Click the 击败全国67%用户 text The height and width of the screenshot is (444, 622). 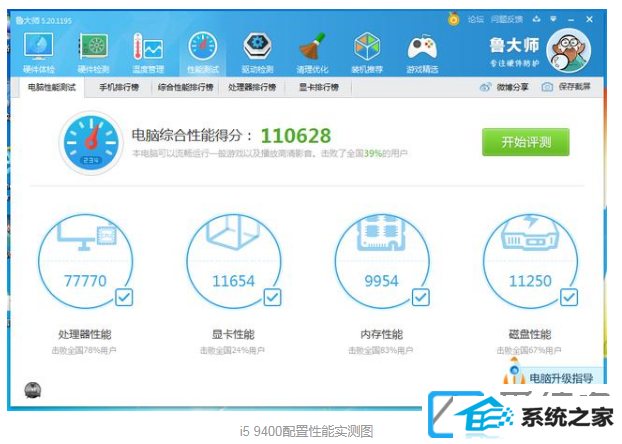click(x=529, y=350)
